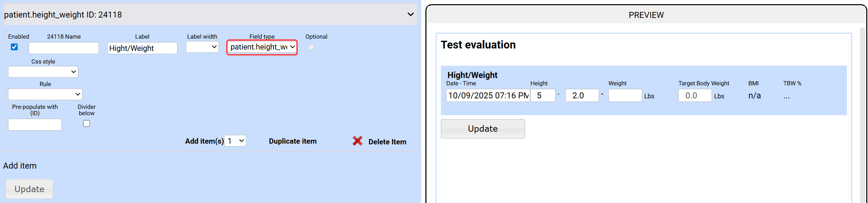The width and height of the screenshot is (868, 203).
Task: Click the Duplicate item link
Action: click(292, 141)
